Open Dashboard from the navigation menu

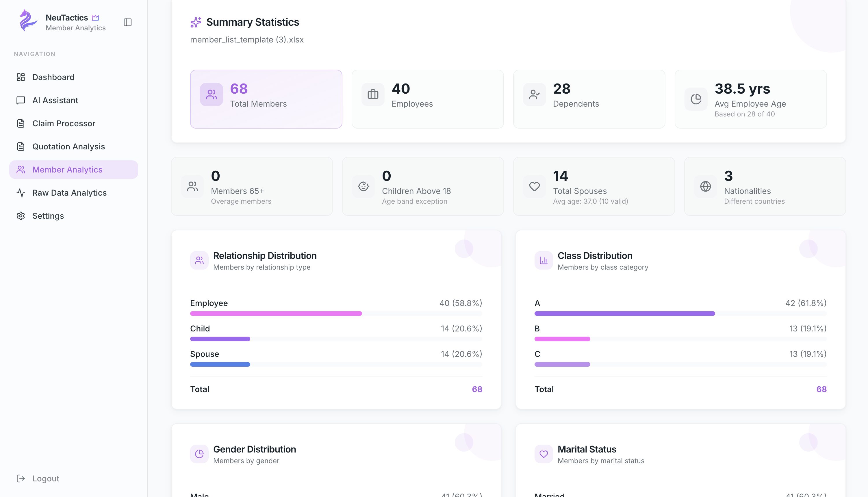tap(53, 77)
